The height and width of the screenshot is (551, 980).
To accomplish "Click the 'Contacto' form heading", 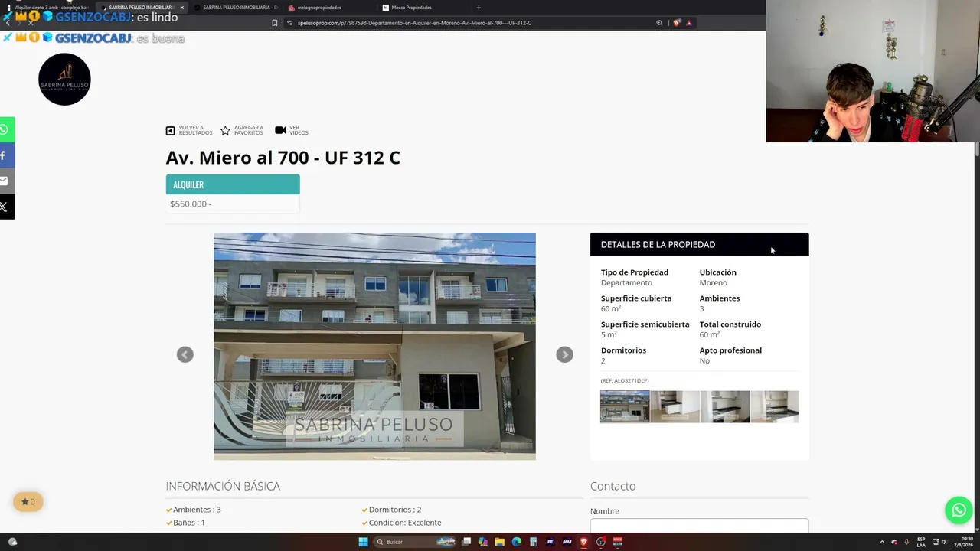I will tap(613, 486).
